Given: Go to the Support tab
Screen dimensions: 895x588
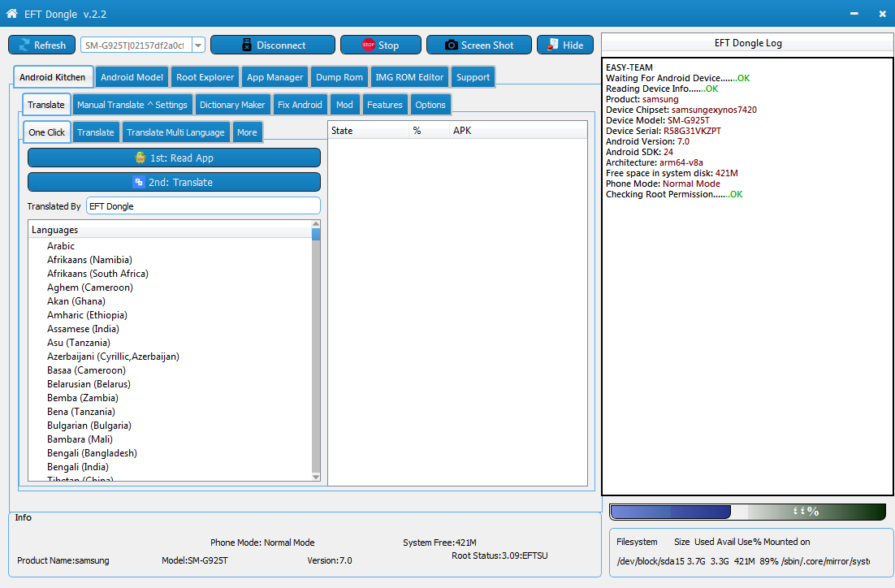Looking at the screenshot, I should 473,77.
